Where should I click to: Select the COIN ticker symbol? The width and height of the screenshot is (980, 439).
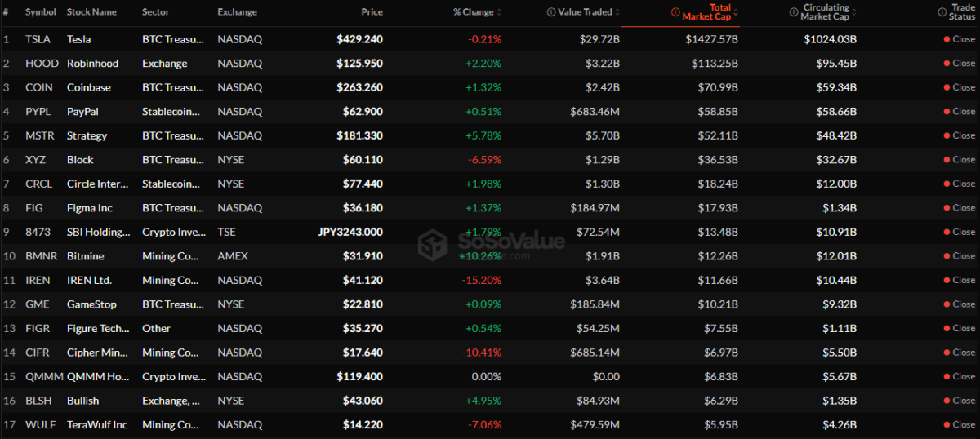(x=38, y=87)
